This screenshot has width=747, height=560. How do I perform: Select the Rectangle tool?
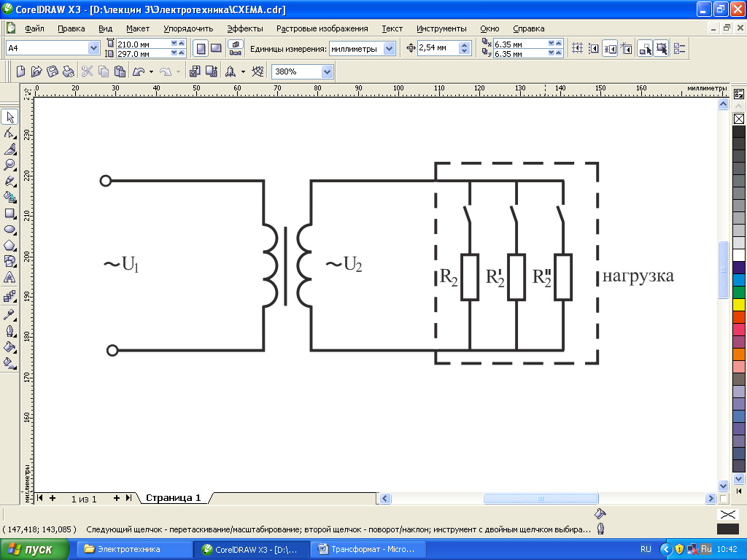(10, 214)
